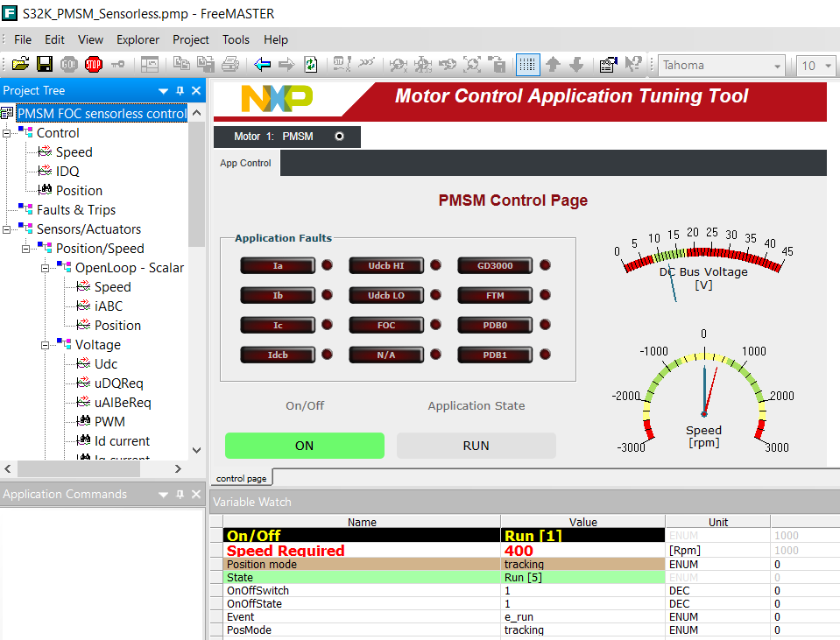This screenshot has width=840, height=640.
Task: Select the App Control tab
Action: click(245, 163)
